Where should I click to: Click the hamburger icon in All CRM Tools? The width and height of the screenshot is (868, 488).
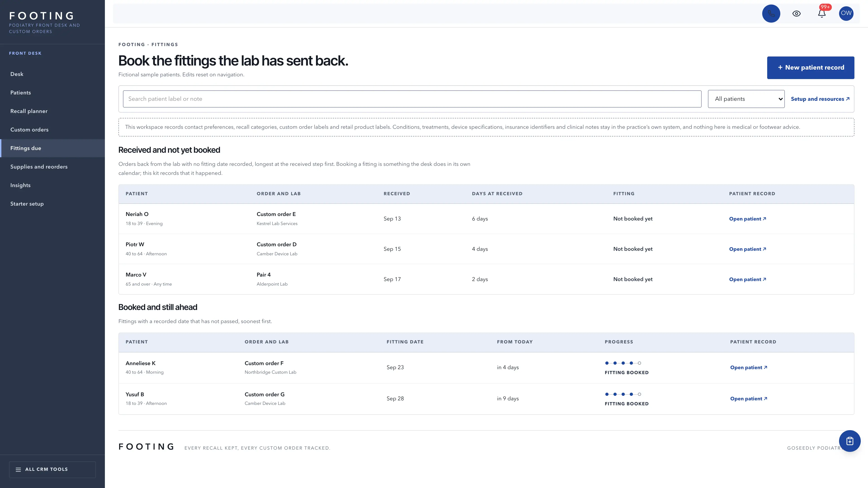point(18,469)
